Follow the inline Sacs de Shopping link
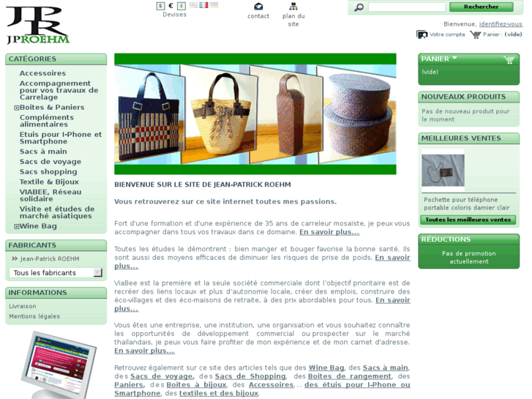Viewport: 532px width, 399px height. (x=250, y=376)
